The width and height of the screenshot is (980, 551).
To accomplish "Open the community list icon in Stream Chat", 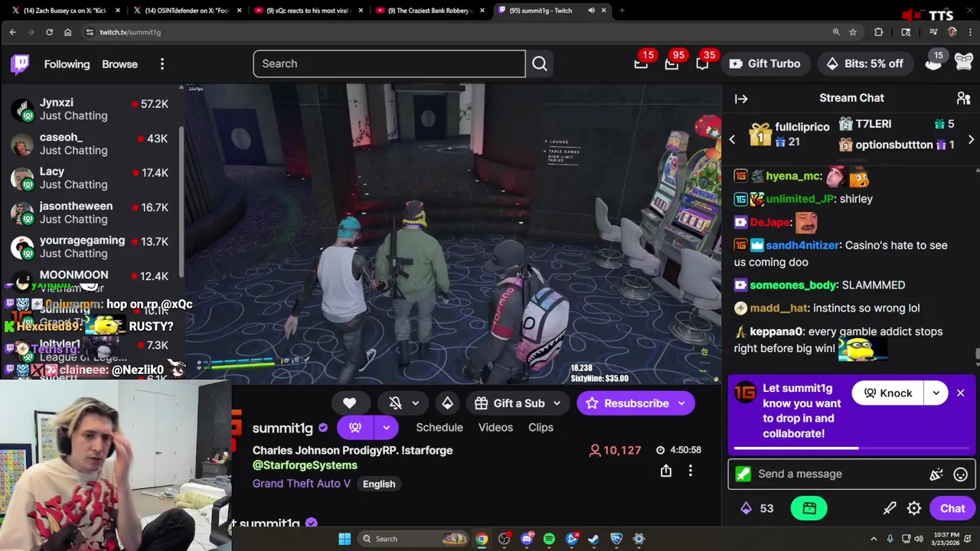I will [964, 98].
